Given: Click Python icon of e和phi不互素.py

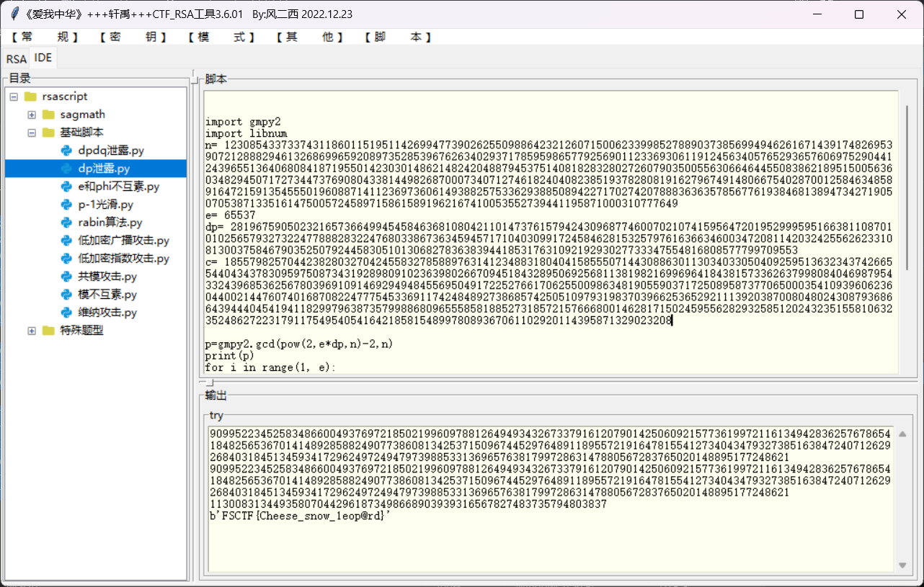Looking at the screenshot, I should 66,187.
